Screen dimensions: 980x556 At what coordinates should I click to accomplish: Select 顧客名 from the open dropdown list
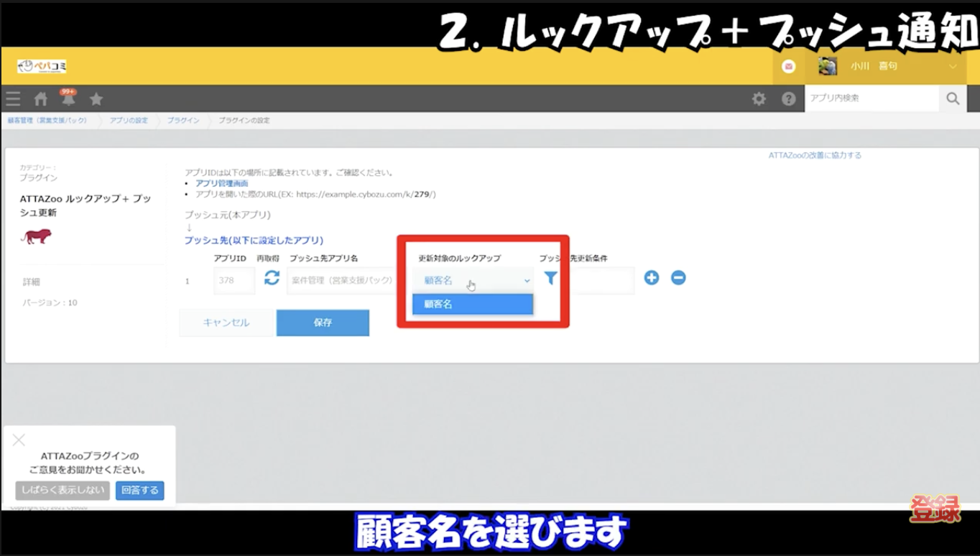472,304
